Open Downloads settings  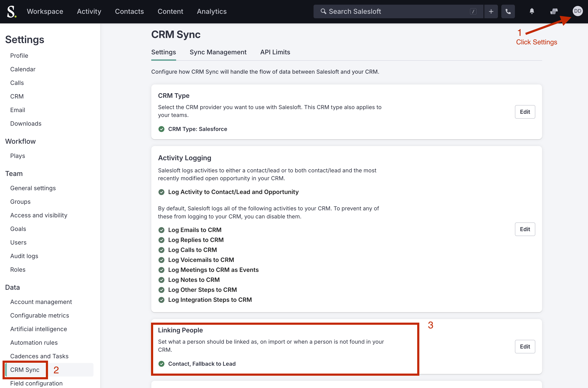click(x=26, y=124)
